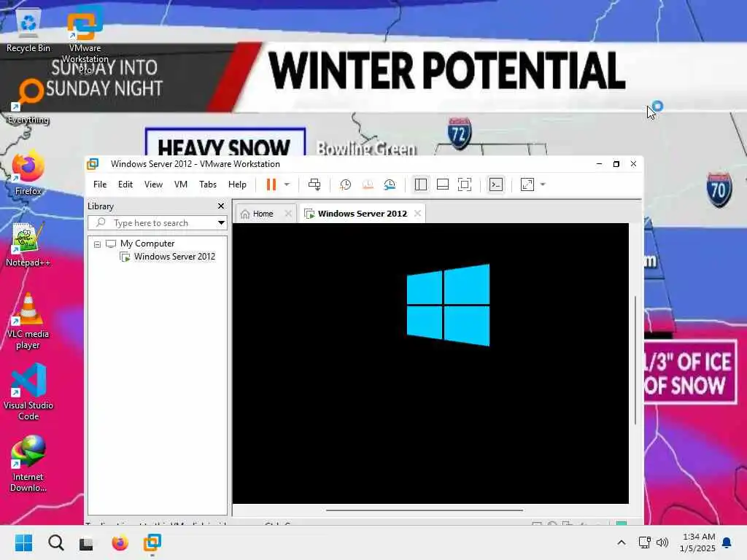Select My Computer in the library
747x560 pixels.
point(147,244)
